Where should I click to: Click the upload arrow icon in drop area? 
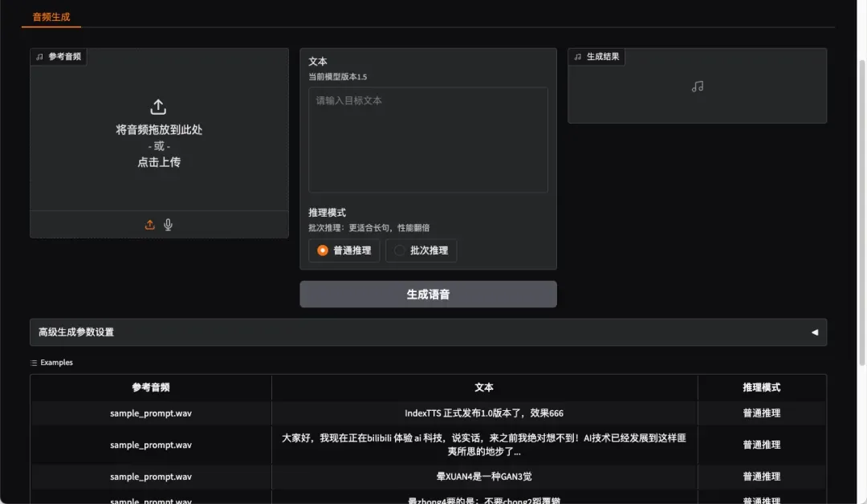(158, 107)
